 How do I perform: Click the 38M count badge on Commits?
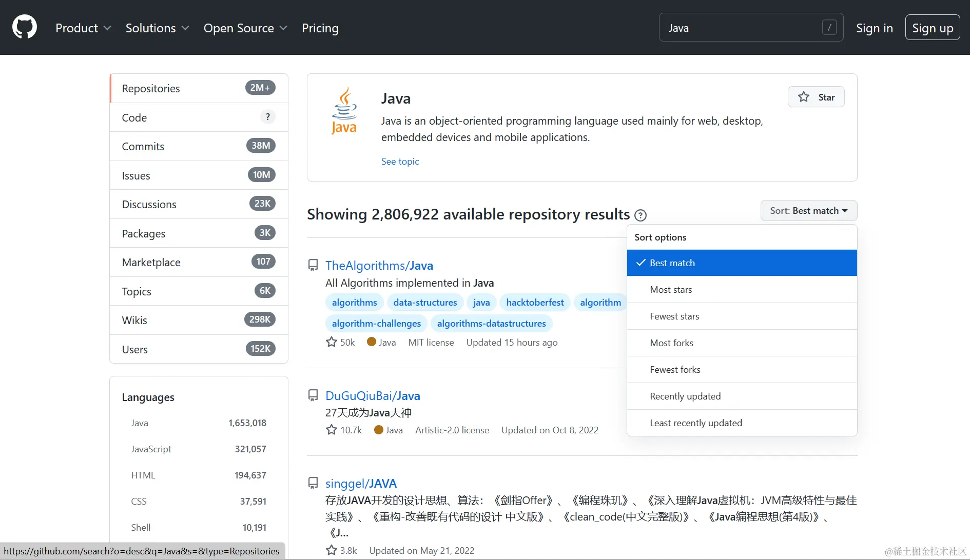(261, 146)
